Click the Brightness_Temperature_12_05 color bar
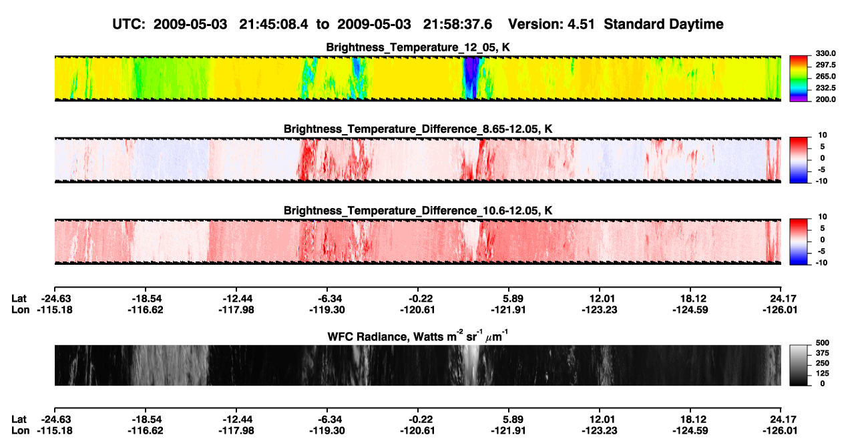Viewport: 868px width, 445px height. coord(799,77)
